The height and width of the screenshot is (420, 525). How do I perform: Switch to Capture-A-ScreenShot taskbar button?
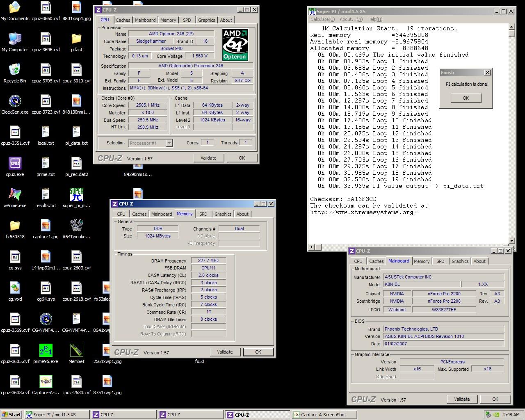point(324,415)
